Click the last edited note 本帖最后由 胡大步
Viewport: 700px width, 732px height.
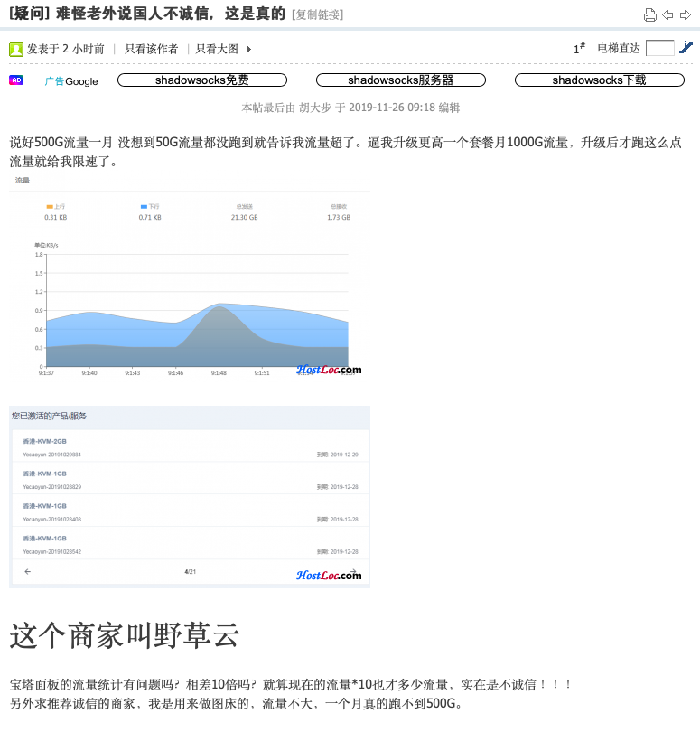(x=350, y=108)
